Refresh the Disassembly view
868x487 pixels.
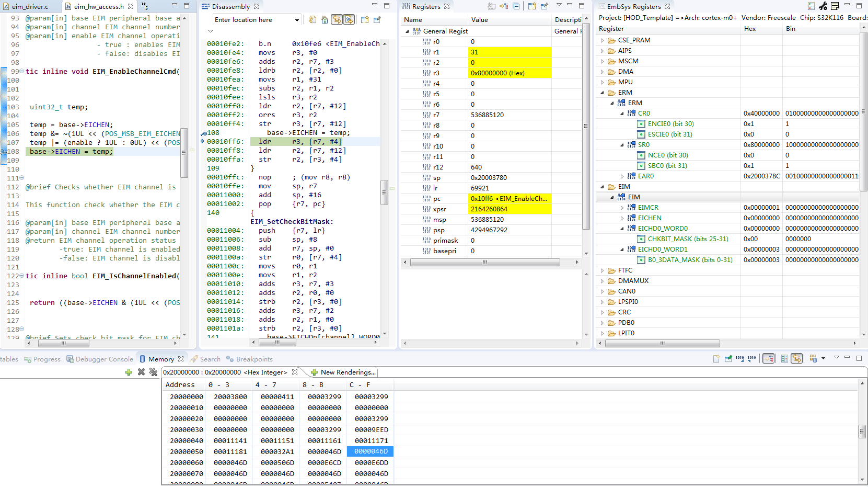(x=313, y=19)
